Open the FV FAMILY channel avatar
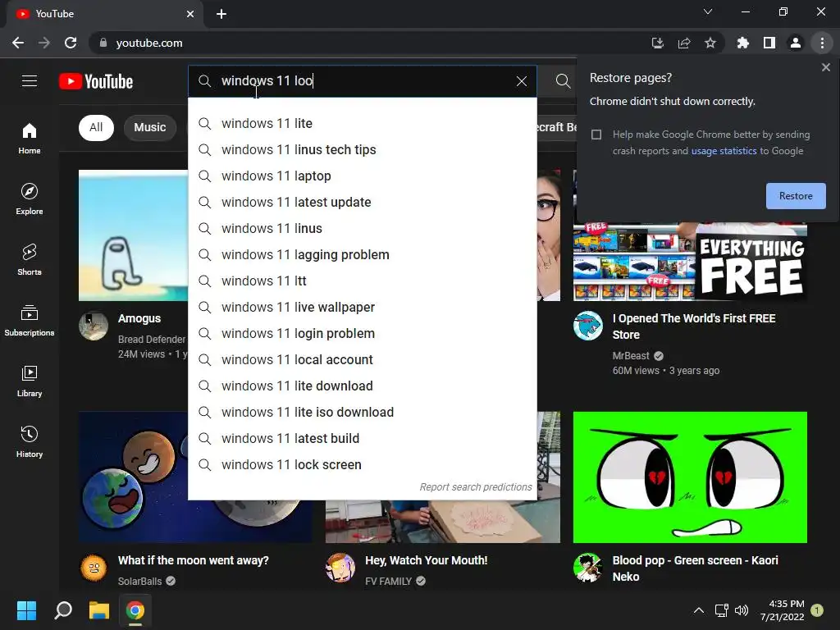 click(340, 568)
